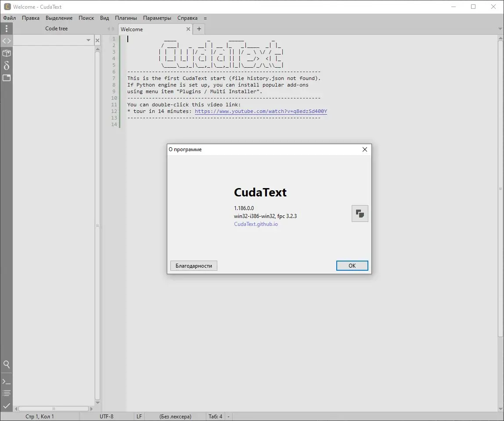
Task: Click line number 12 in the gutter
Action: pos(114,111)
